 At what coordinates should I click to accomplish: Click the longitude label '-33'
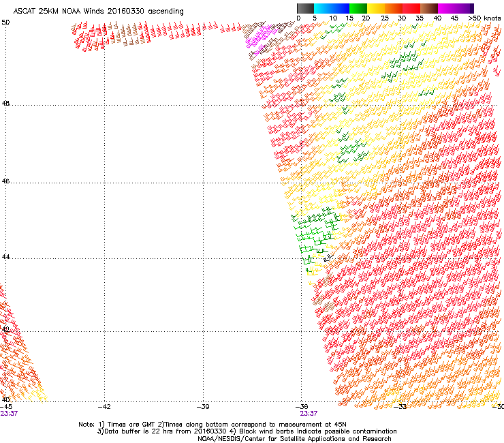(400, 407)
